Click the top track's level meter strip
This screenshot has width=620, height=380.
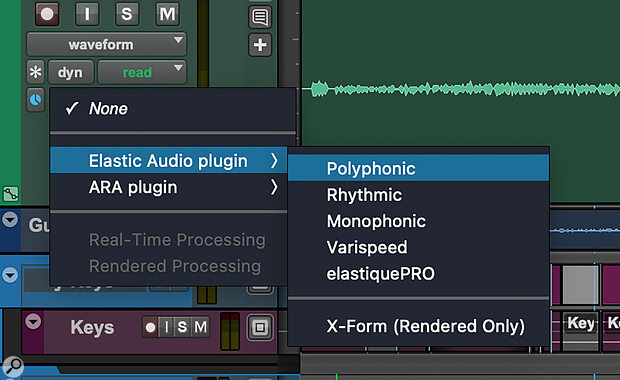coord(203,43)
